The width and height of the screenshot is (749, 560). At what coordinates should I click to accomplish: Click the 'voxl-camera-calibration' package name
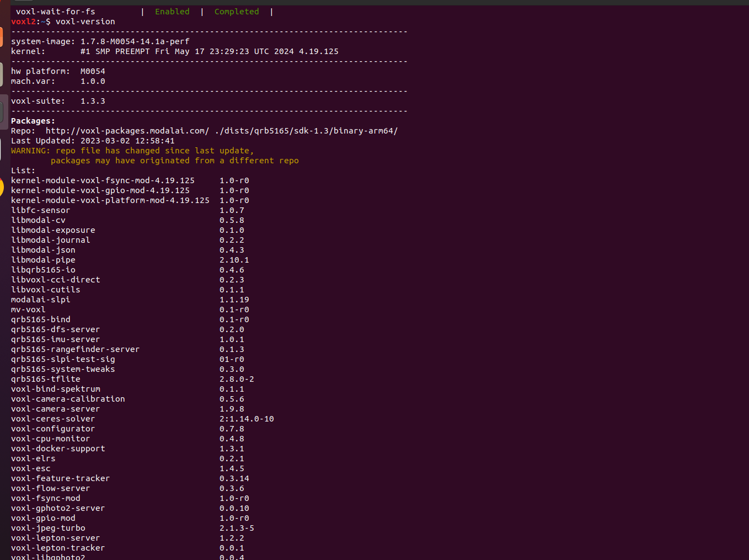68,399
